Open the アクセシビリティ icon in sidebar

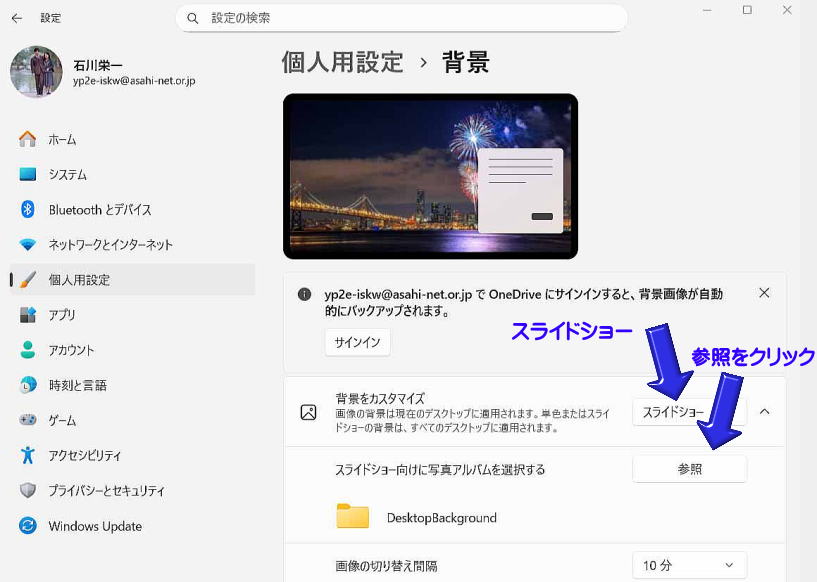coord(28,456)
